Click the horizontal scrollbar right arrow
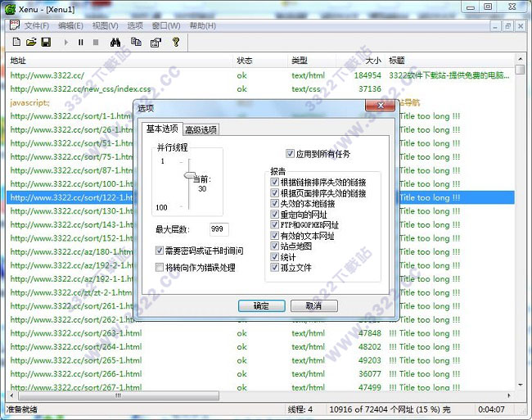Viewport: 532px width, 420px height. (x=509, y=395)
